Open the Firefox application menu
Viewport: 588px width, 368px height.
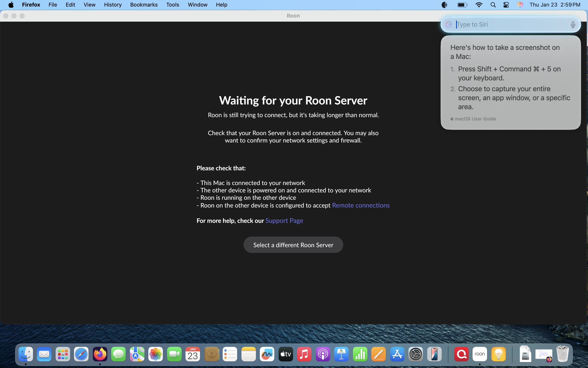(31, 5)
